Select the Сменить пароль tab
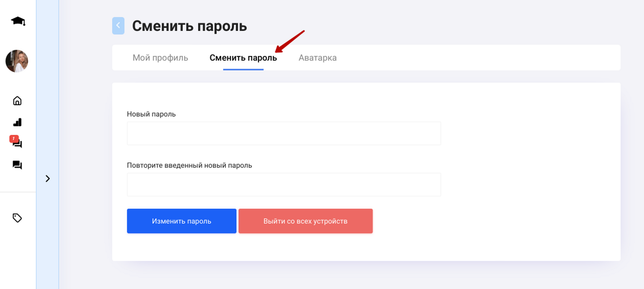644x289 pixels. (243, 58)
